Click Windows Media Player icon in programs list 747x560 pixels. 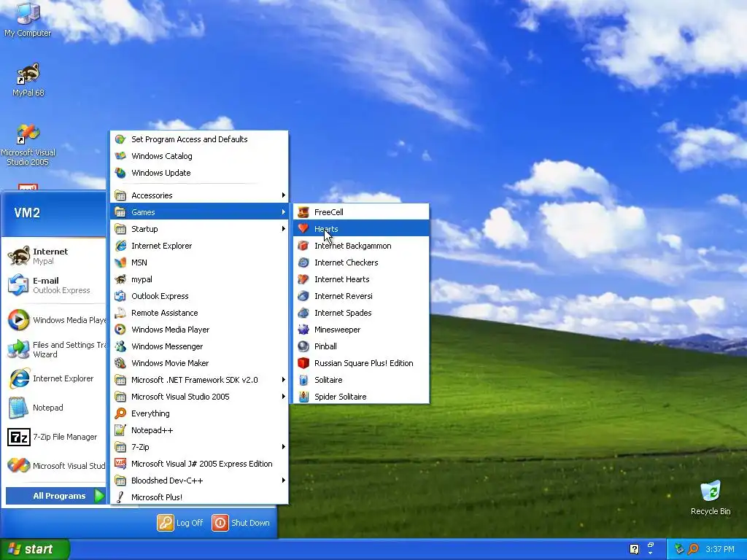click(120, 330)
